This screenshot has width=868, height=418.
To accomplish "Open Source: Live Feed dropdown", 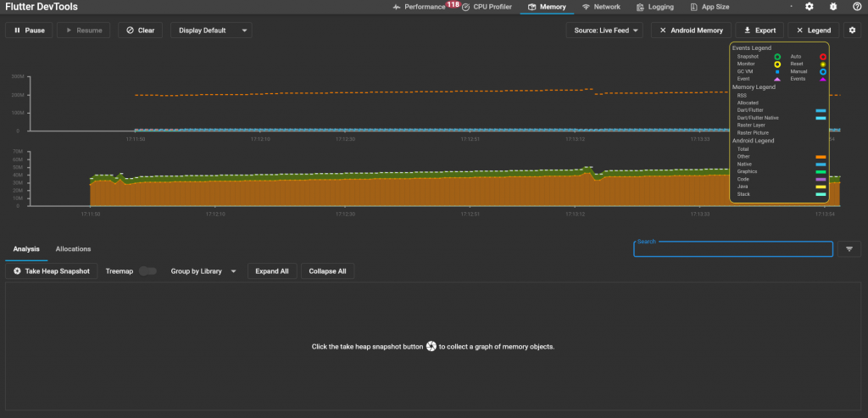I will point(604,31).
